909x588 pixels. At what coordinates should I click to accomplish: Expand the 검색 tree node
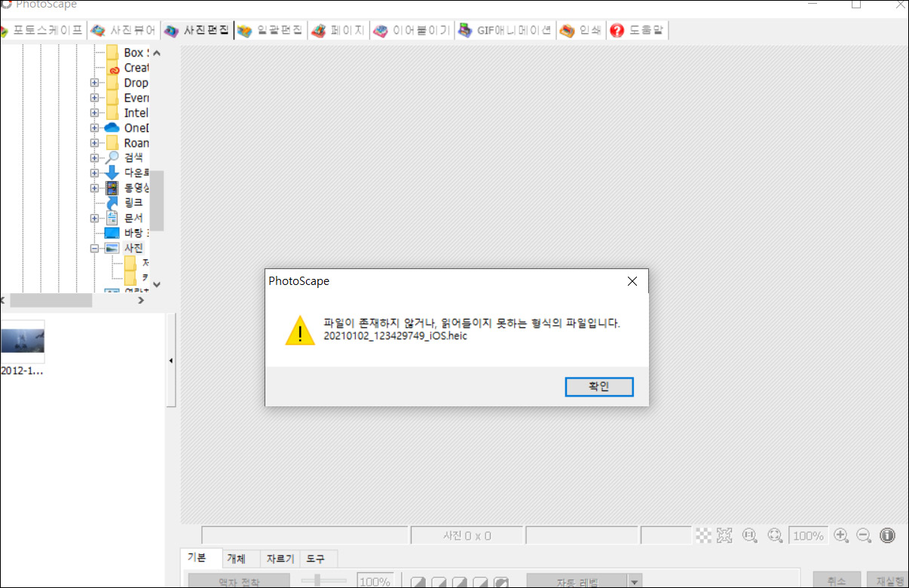[x=95, y=158]
